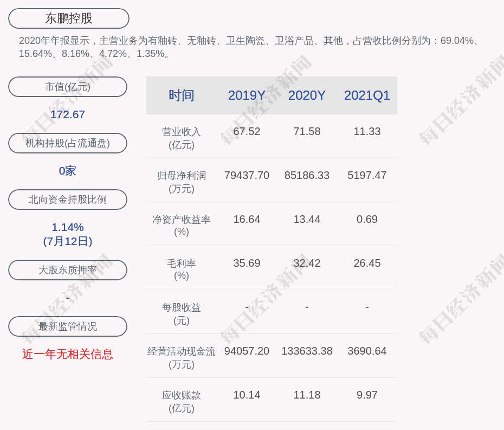The image size is (504, 430).
Task: Click the market value 172.67
Action: [x=68, y=114]
